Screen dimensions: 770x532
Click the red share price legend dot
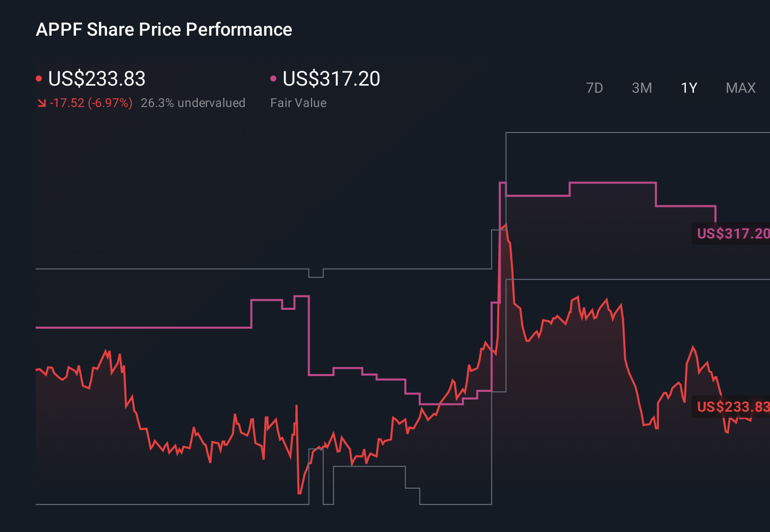coord(39,77)
